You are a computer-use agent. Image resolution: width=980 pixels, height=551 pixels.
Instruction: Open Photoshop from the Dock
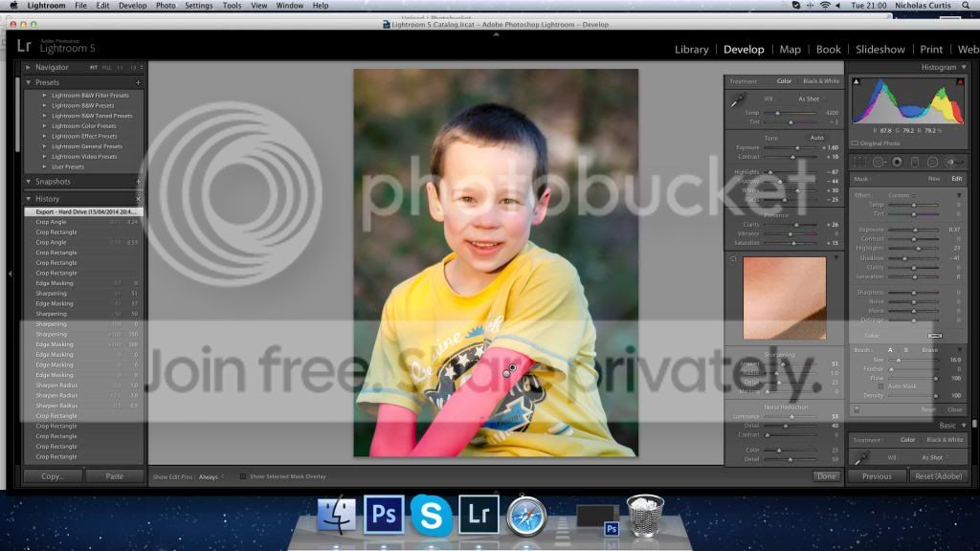coord(384,515)
